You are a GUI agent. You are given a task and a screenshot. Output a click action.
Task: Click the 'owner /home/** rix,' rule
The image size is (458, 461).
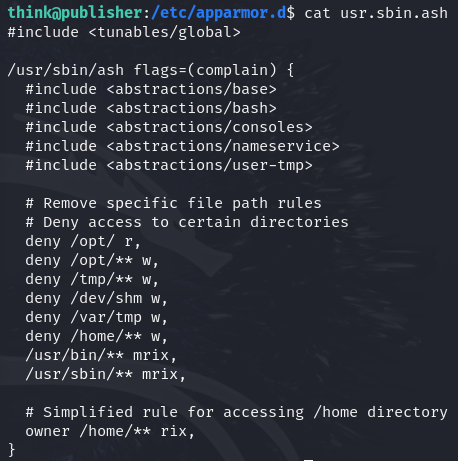click(110, 431)
